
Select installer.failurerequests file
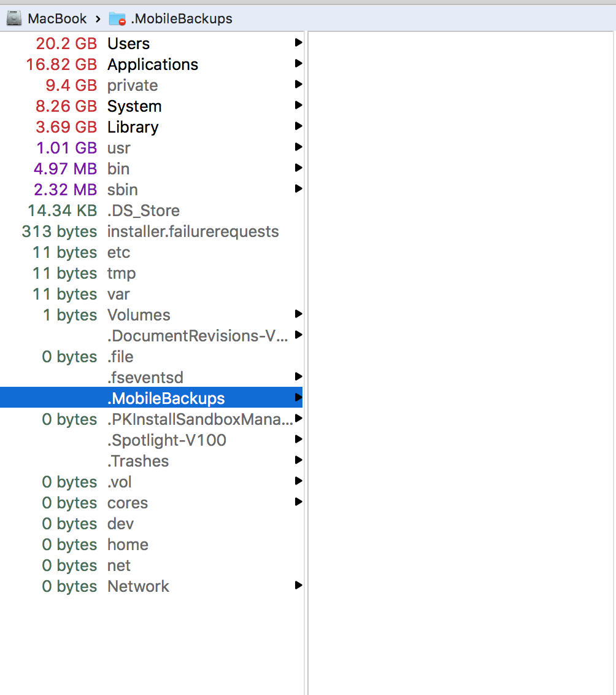click(152, 231)
